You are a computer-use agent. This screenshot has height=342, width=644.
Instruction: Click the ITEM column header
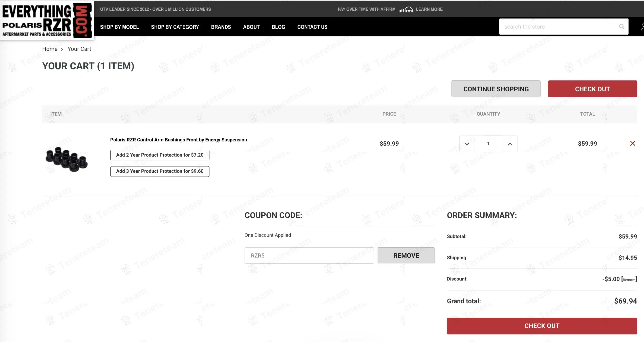tap(56, 114)
